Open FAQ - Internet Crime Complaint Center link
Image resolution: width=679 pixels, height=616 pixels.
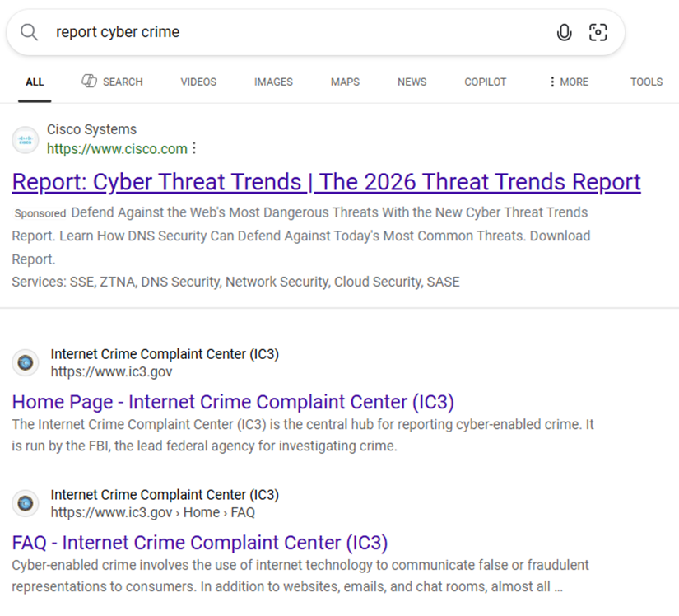pyautogui.click(x=200, y=543)
